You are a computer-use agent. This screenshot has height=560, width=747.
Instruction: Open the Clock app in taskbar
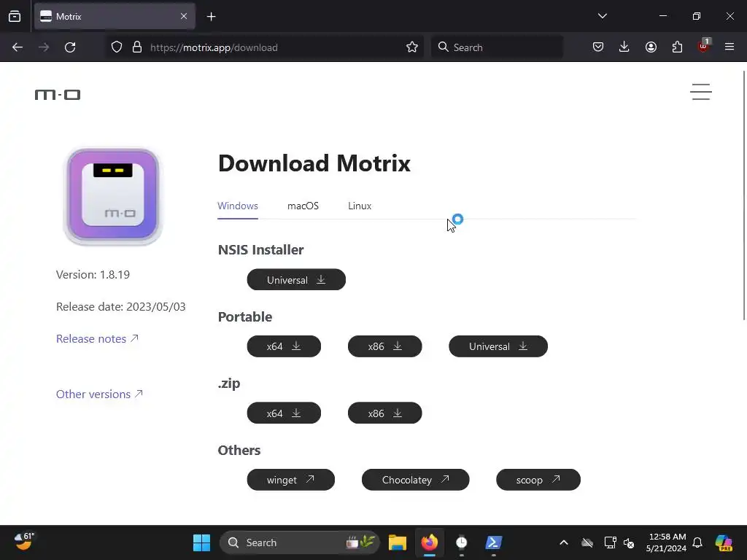461,542
